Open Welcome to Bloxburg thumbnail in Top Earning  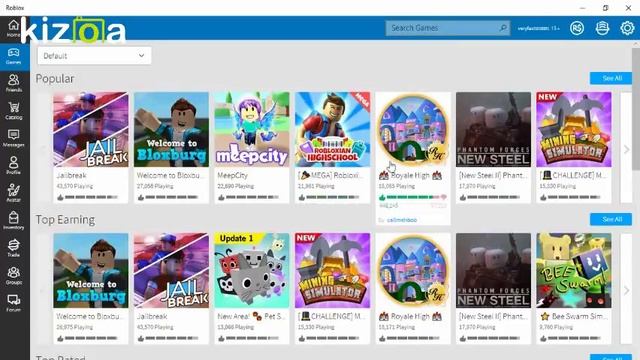click(x=91, y=271)
